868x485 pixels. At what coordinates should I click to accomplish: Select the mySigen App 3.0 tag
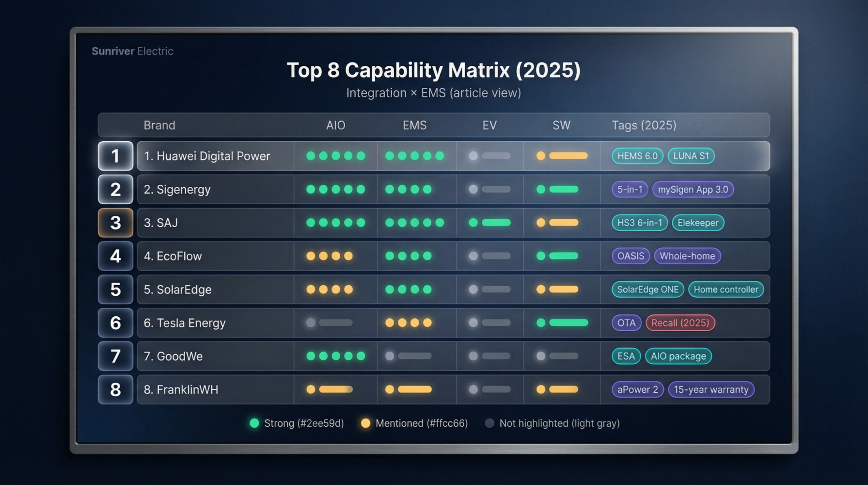pyautogui.click(x=693, y=189)
